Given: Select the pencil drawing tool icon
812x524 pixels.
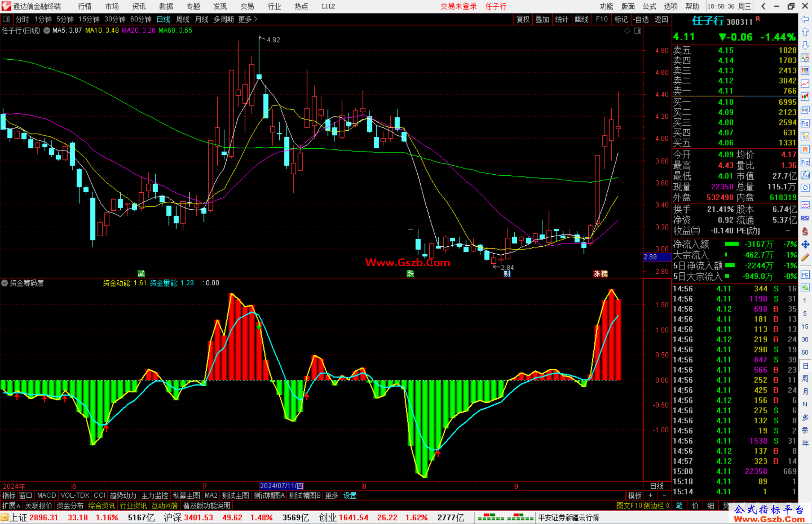Looking at the screenshot, I should 805,257.
